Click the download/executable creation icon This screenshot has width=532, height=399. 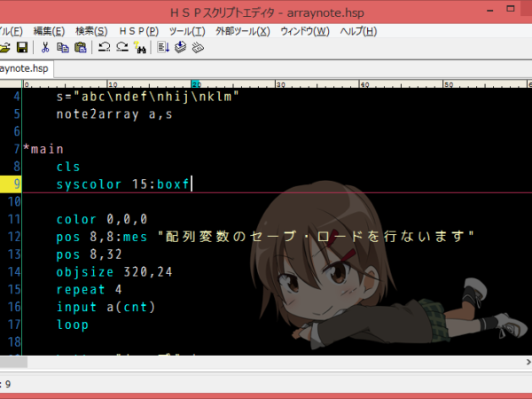[181, 48]
